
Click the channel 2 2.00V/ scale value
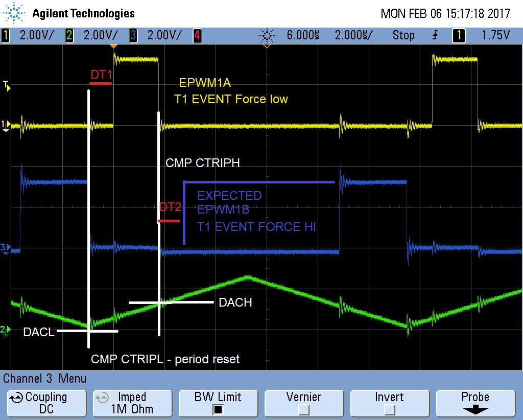coord(101,35)
